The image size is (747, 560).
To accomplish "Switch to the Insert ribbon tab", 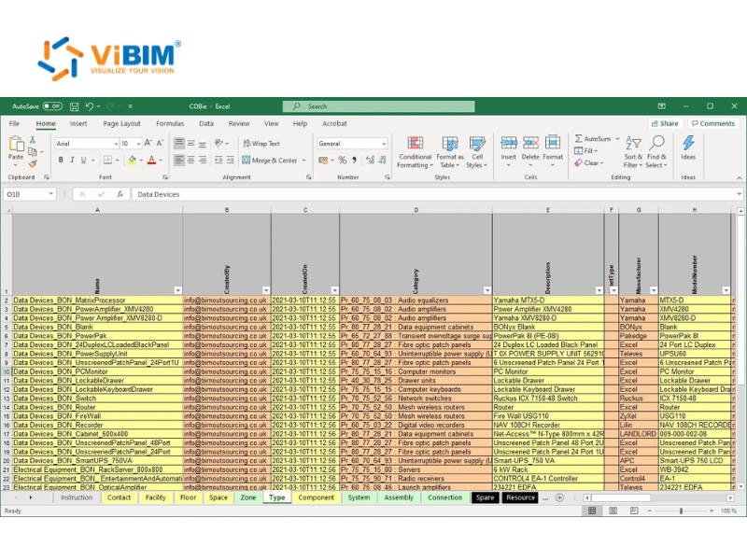I will (78, 123).
